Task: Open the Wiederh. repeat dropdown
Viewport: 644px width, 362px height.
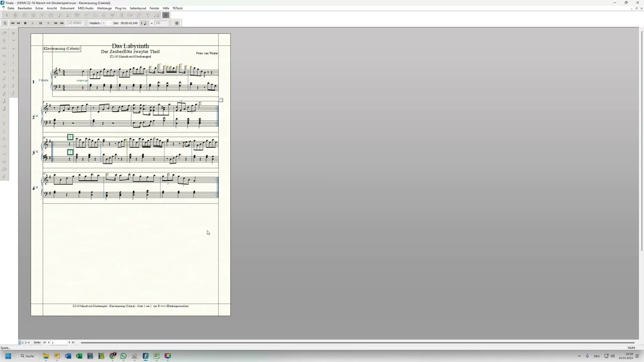Action: (x=107, y=23)
